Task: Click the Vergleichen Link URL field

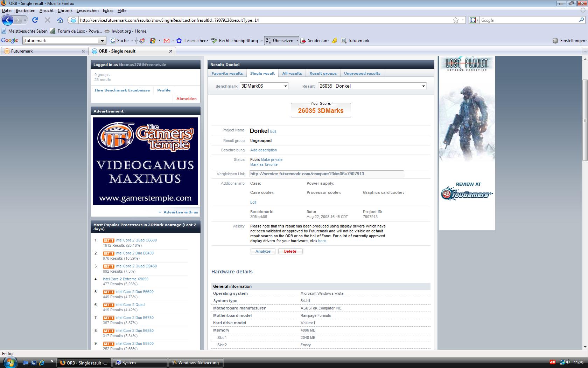Action: coord(327,174)
